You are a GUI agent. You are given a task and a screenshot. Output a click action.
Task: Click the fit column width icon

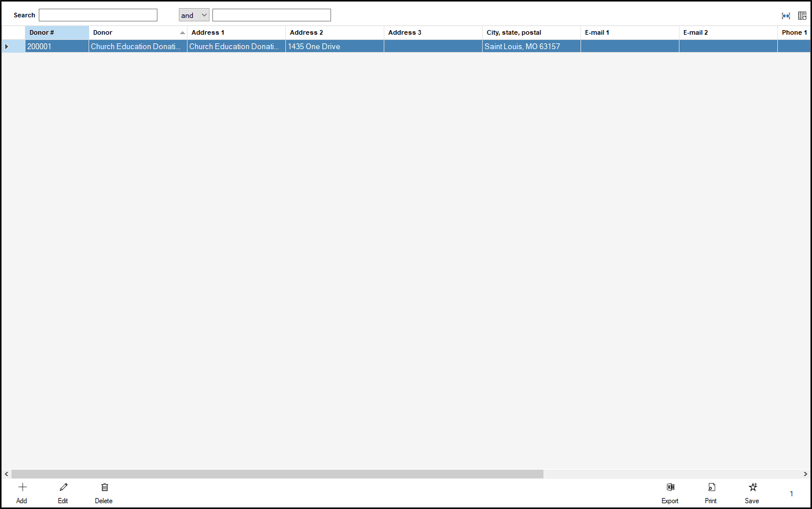[x=786, y=16]
